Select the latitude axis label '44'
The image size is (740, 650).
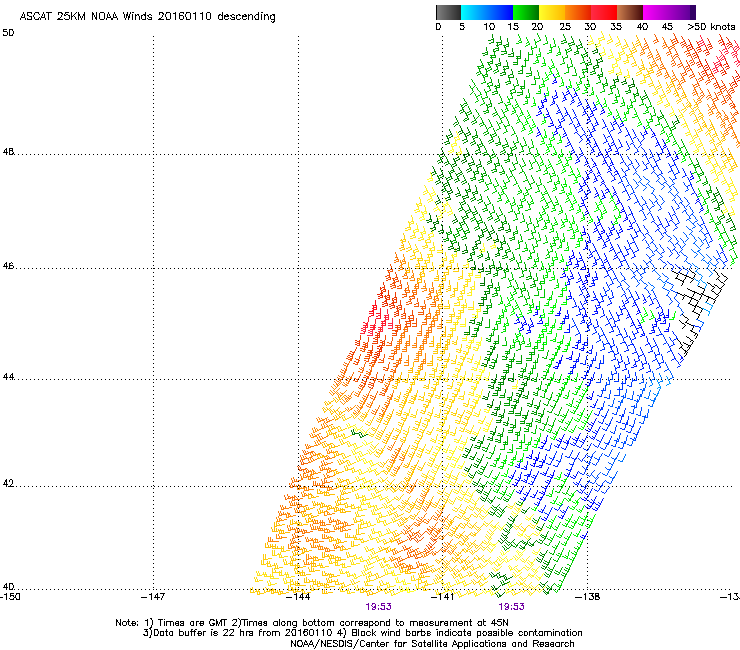(8, 377)
